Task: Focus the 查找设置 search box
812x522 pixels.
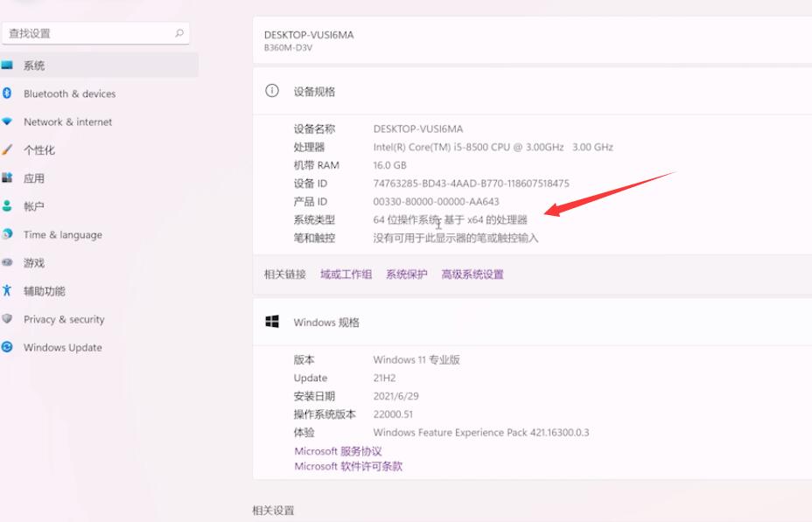Action: pos(95,33)
